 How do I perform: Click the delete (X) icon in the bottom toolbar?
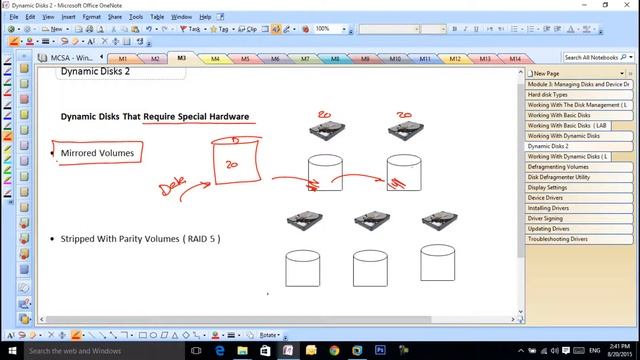[x=51, y=336]
